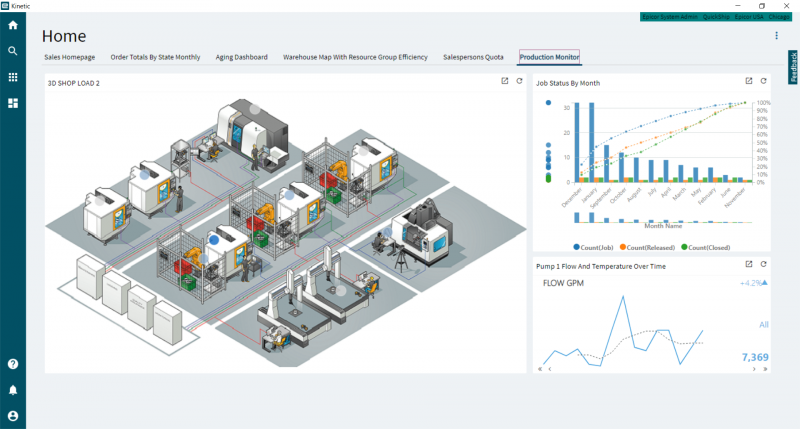Screen dimensions: 800x429
Task: Click Chicago site in the header bar
Action: click(779, 17)
